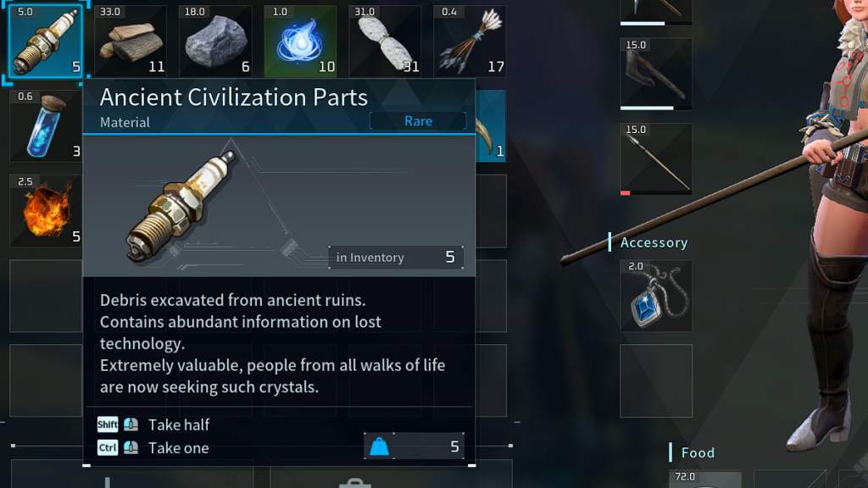Select the Stone inventory item
Image resolution: width=868 pixels, height=488 pixels.
(215, 41)
